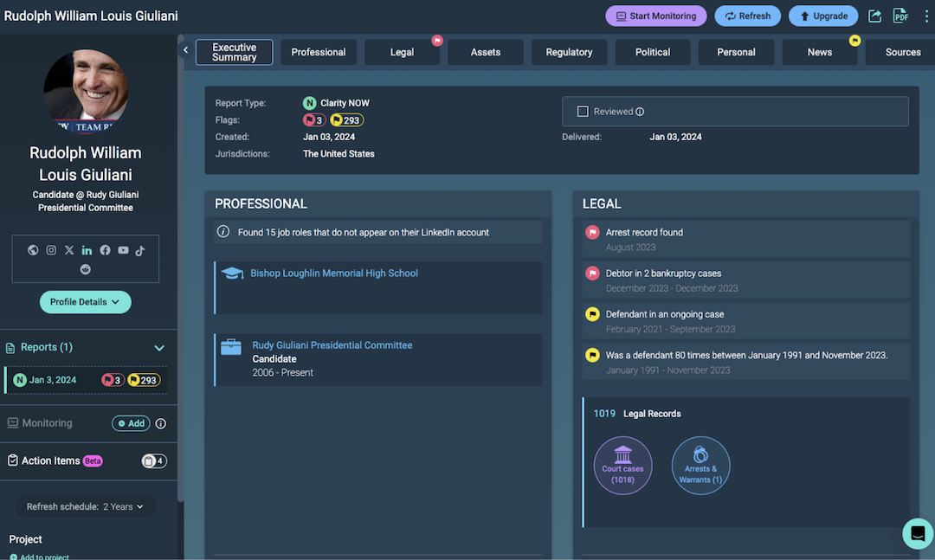935x560 pixels.
Task: Check the Reviewed checkbox
Action: click(583, 112)
